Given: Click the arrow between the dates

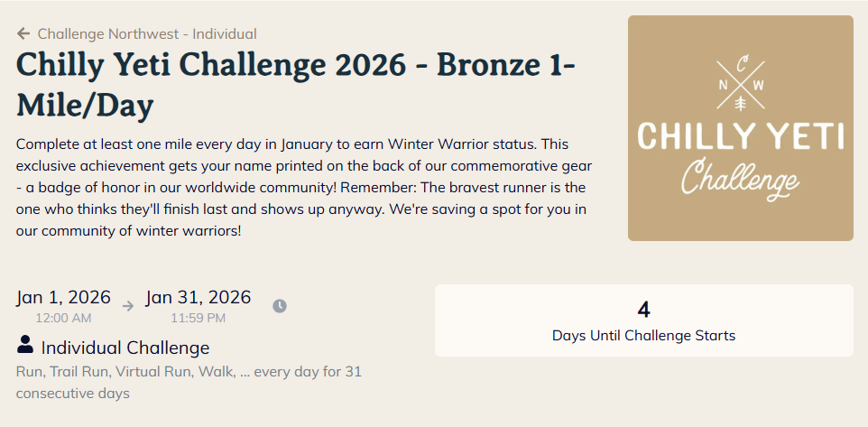Looking at the screenshot, I should pyautogui.click(x=128, y=306).
